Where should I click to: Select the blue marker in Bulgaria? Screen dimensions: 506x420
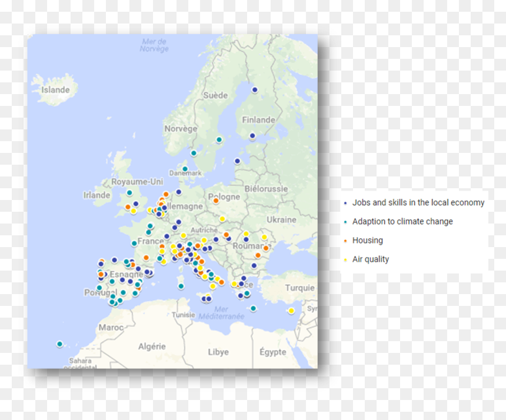[x=254, y=265]
